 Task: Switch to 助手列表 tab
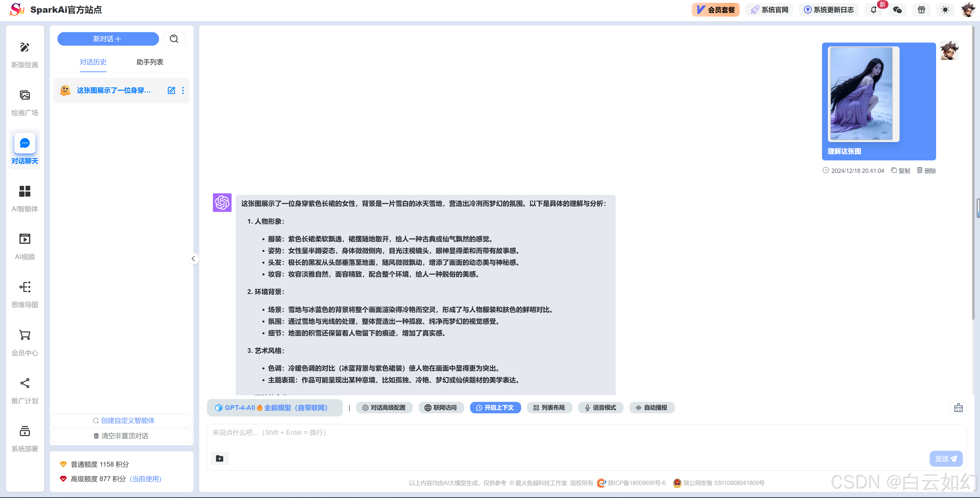[x=150, y=62]
